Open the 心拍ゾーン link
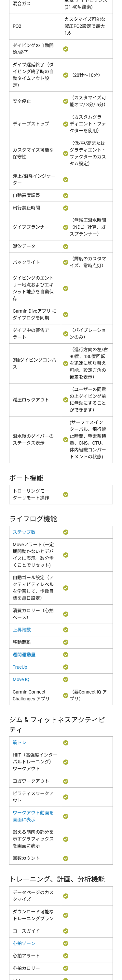 coord(24,943)
